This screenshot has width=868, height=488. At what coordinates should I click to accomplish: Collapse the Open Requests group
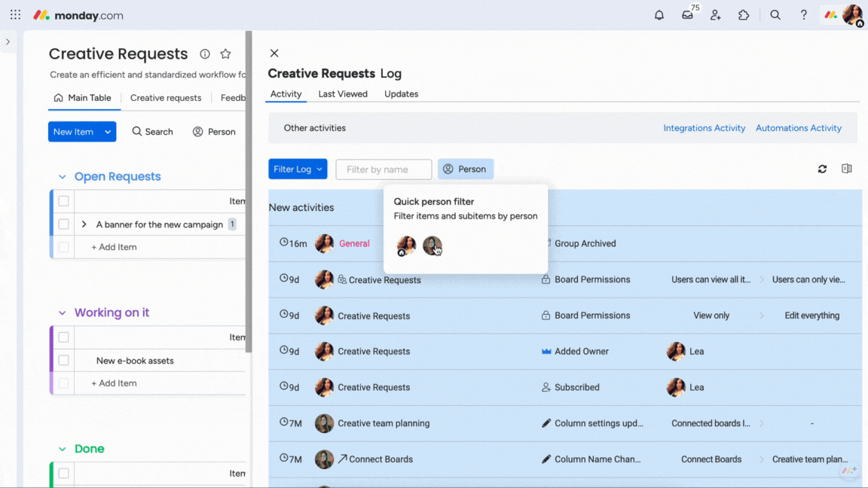click(x=62, y=176)
